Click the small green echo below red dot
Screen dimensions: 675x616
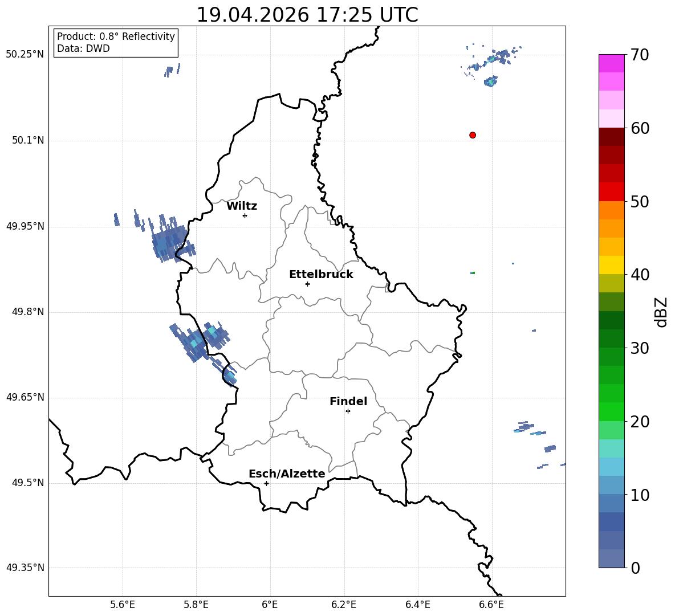pyautogui.click(x=473, y=273)
